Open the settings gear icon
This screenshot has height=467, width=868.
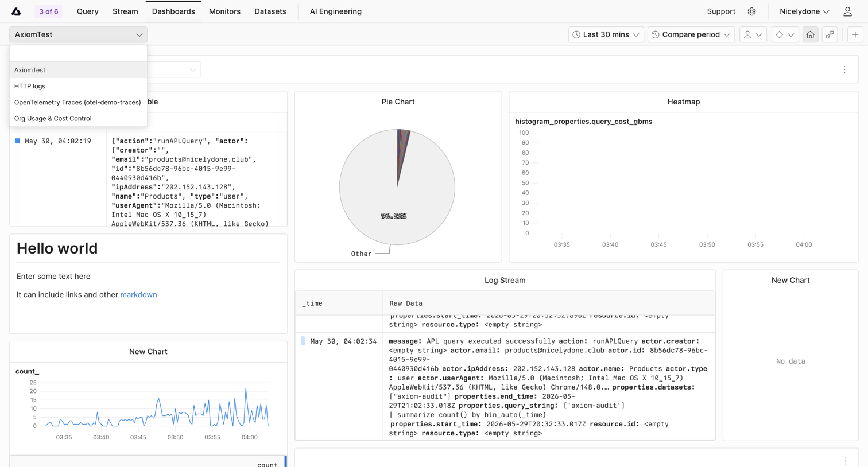click(751, 11)
